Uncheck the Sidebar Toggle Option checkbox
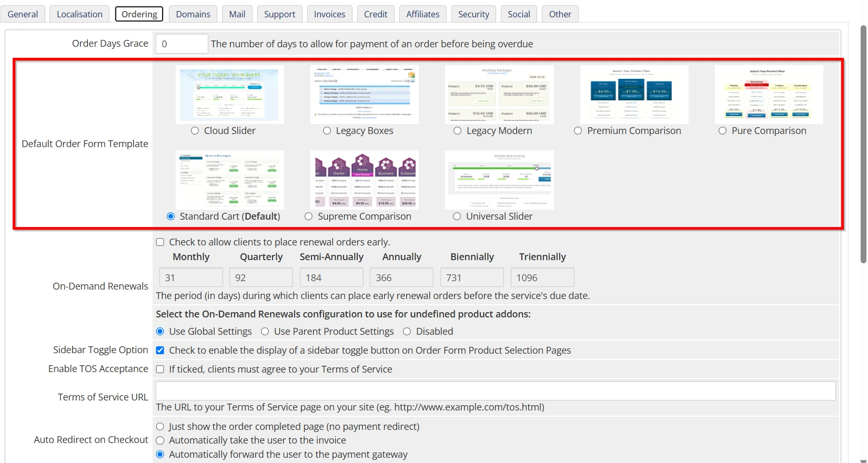This screenshot has height=463, width=868. pos(160,351)
